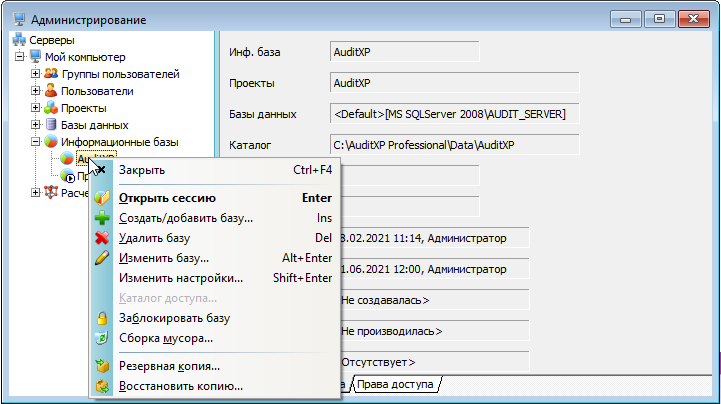The image size is (721, 404).
Task: Expand the bottom tree node with molecule icon
Action: [x=35, y=192]
